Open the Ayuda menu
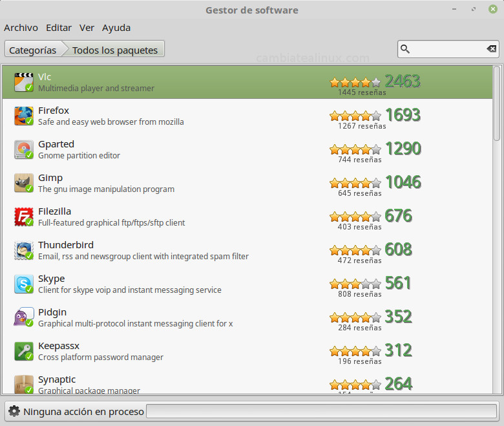The image size is (504, 426). (x=116, y=28)
